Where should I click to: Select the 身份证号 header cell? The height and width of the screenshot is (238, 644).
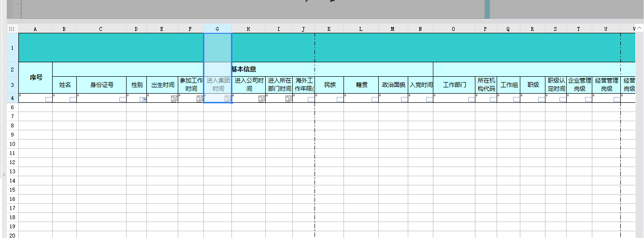pos(101,84)
